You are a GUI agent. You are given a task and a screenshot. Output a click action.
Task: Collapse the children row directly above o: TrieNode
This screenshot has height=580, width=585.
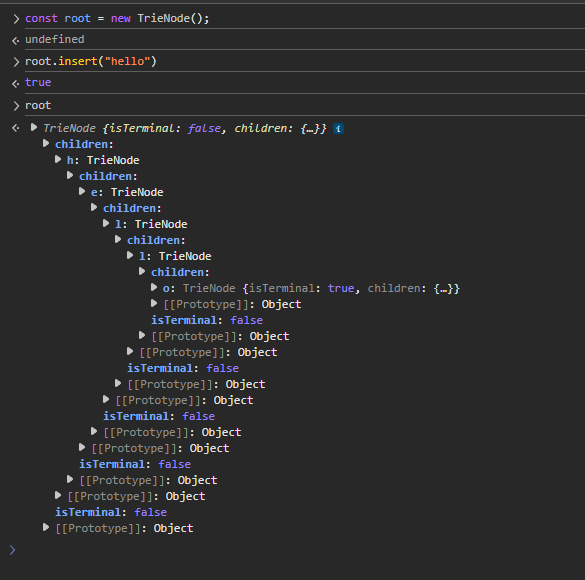pos(142,272)
